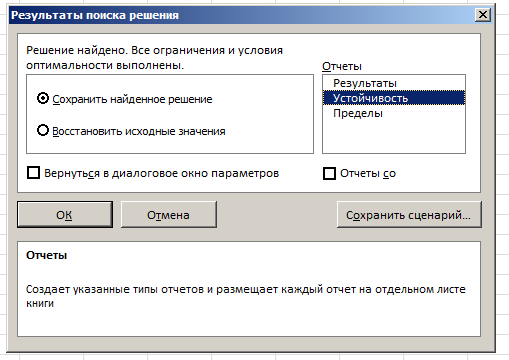Select the Восстановить исходные значения radio button
Screen dimensions: 509x360
point(43,130)
